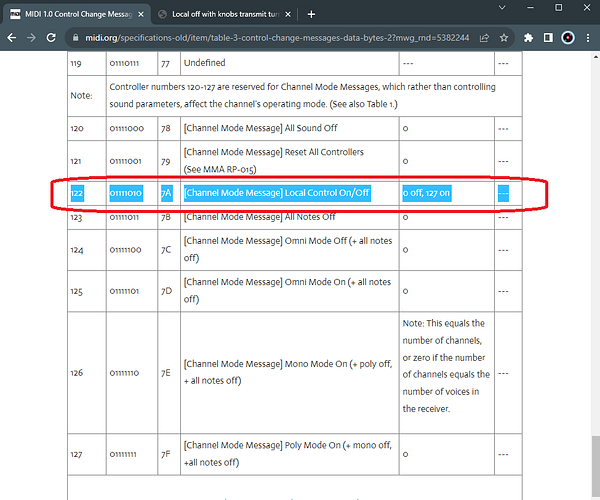The width and height of the screenshot is (600, 500).
Task: Close the 'Local off with knobs' tab
Action: coord(288,14)
